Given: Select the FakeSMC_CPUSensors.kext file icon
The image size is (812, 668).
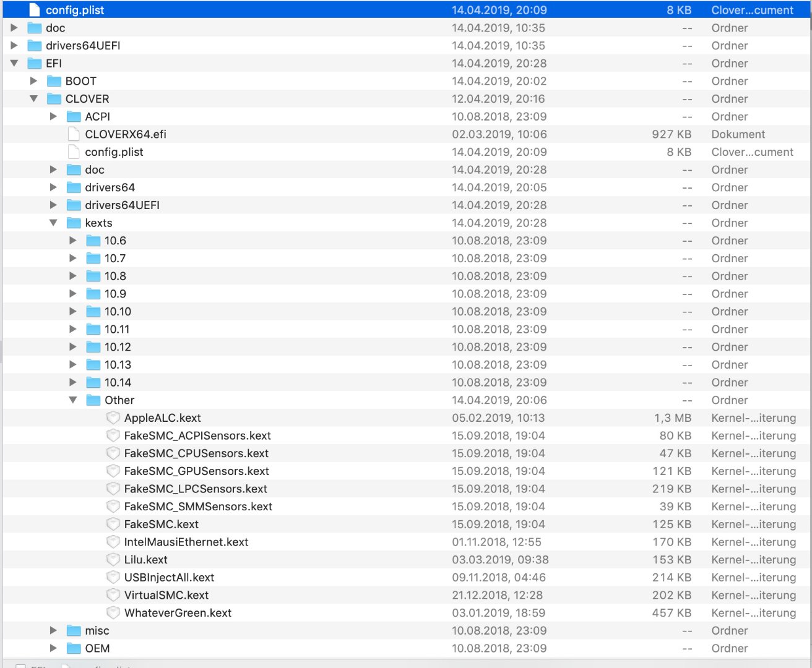Looking at the screenshot, I should (113, 453).
